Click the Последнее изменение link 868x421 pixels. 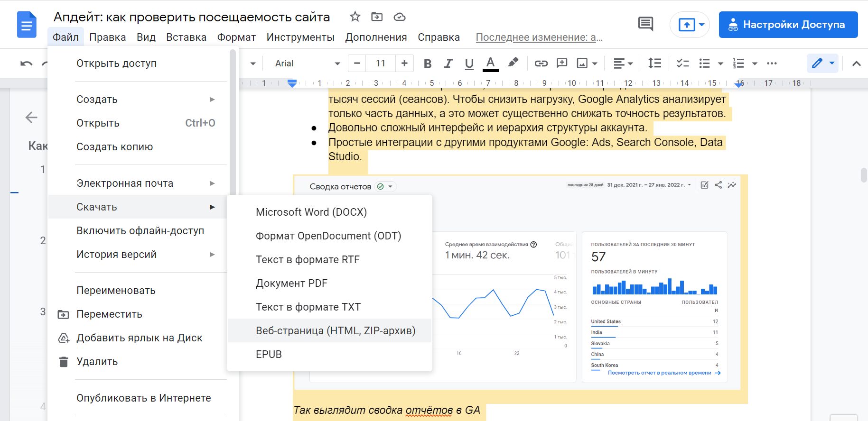(x=539, y=37)
